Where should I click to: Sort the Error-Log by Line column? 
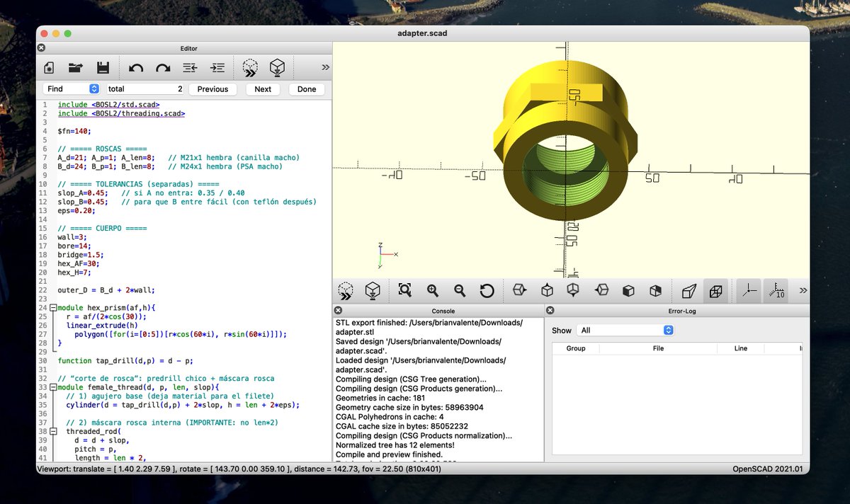point(741,348)
